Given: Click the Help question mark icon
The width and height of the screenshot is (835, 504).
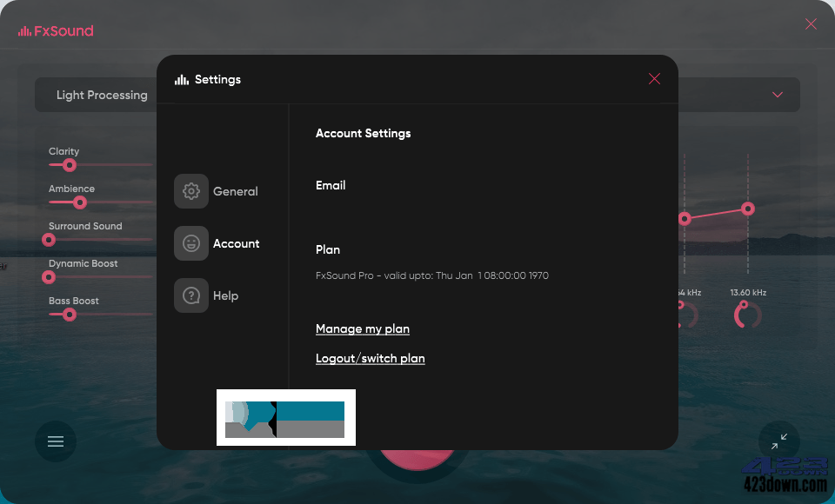Looking at the screenshot, I should [191, 295].
